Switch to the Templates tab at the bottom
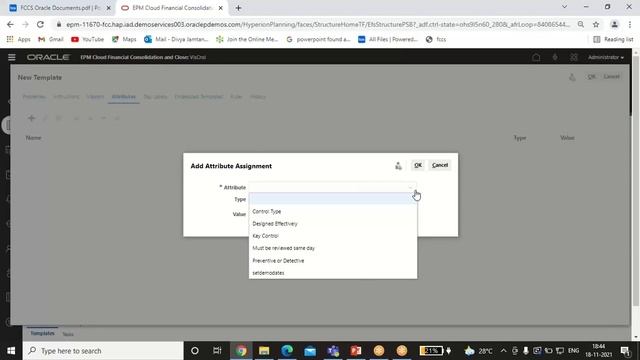Screen dimensions: 640x360 tap(42, 333)
